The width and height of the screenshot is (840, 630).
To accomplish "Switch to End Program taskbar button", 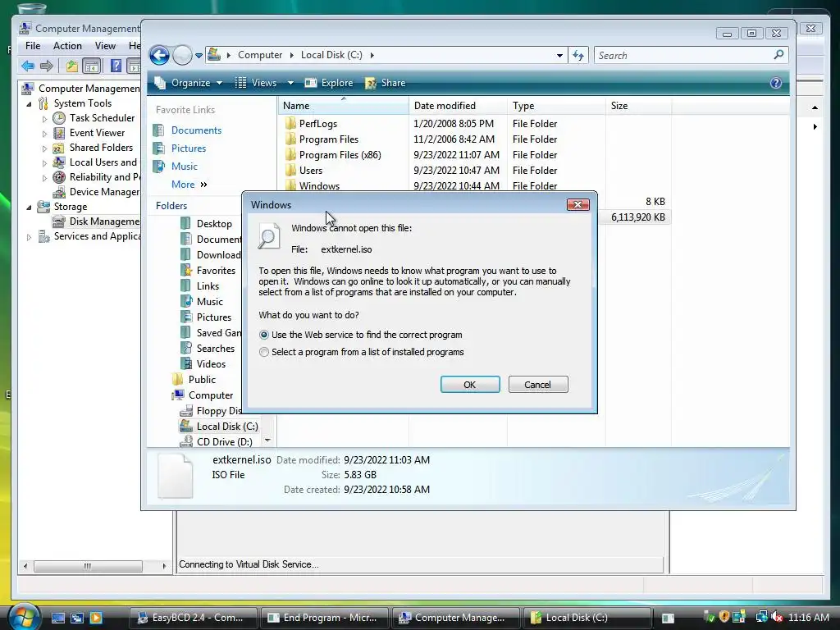I will coord(325,618).
